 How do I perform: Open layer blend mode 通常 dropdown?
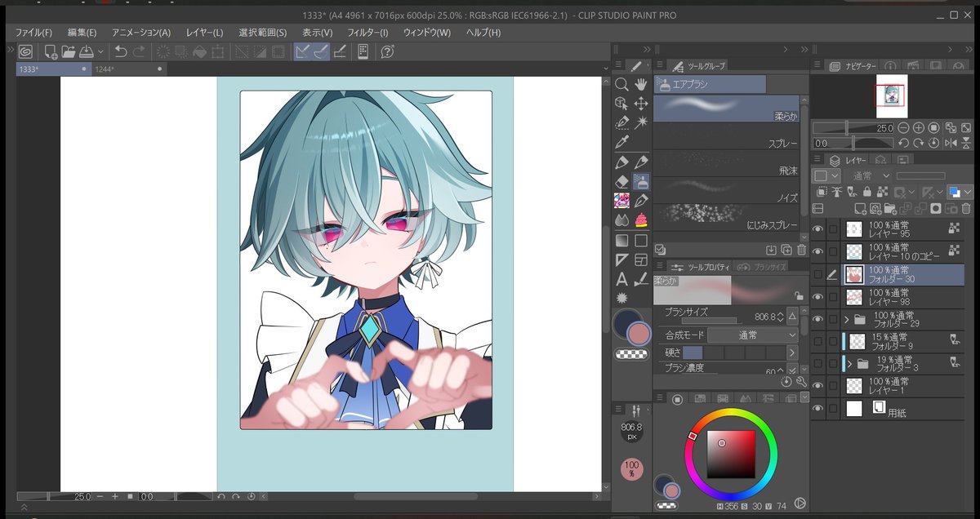tap(870, 175)
